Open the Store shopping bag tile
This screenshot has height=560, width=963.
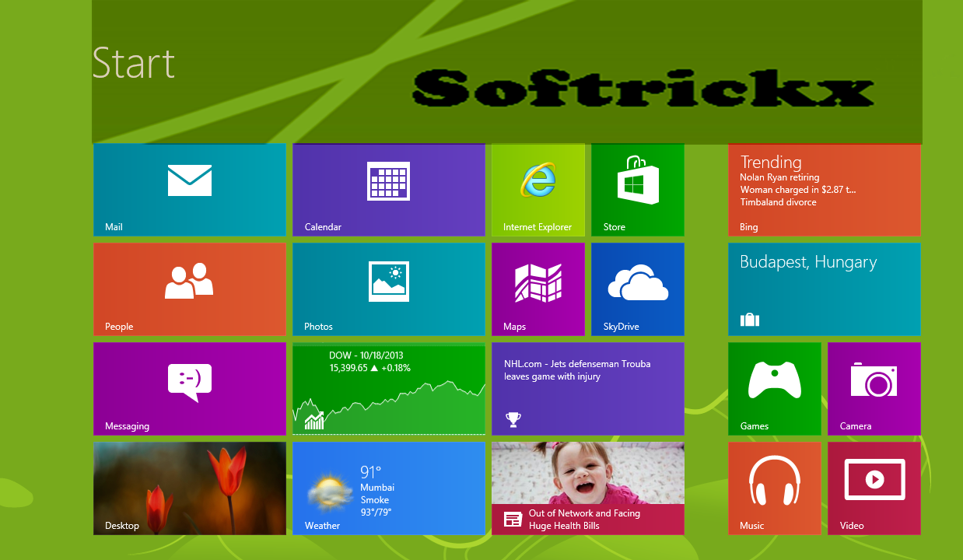[638, 190]
